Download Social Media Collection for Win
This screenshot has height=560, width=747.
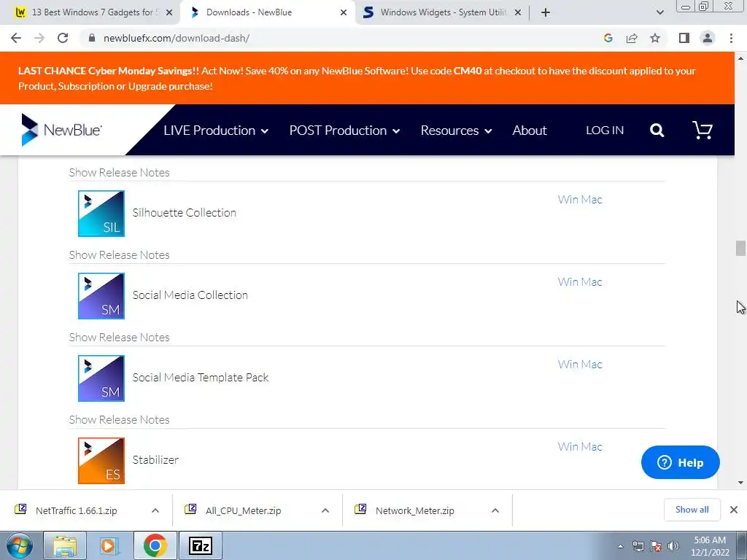(x=568, y=282)
